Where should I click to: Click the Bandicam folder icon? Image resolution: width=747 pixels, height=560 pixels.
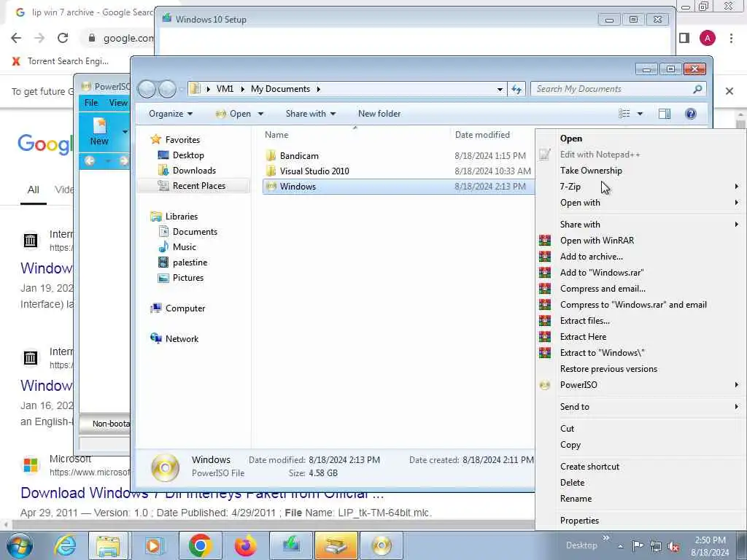click(271, 156)
